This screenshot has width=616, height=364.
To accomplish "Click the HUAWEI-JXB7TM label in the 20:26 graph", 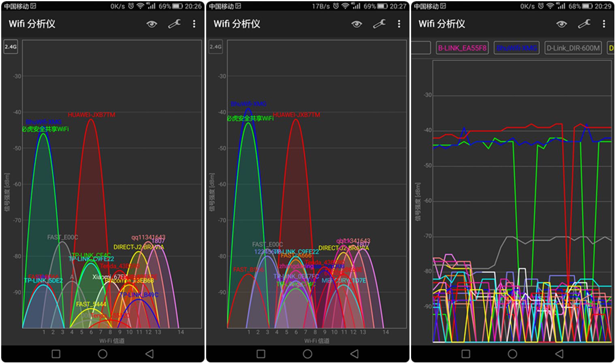I will 92,115.
